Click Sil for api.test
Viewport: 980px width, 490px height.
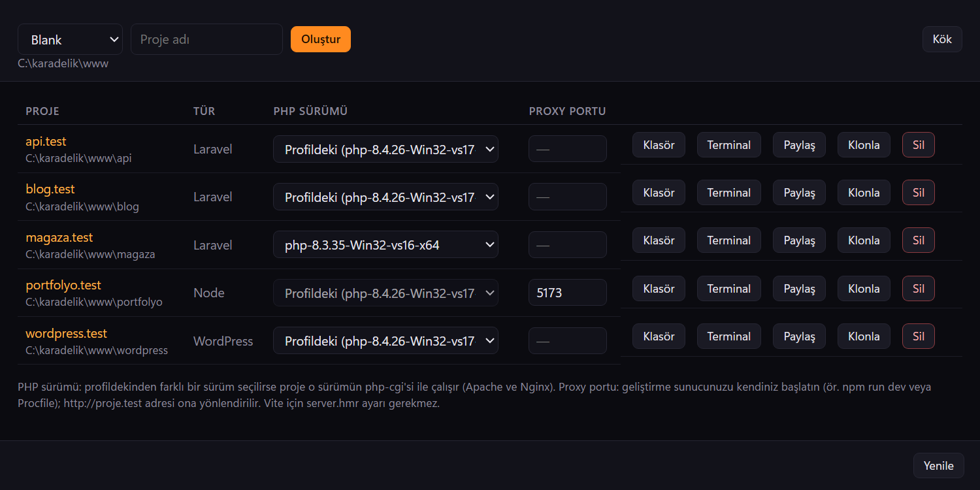coord(919,145)
